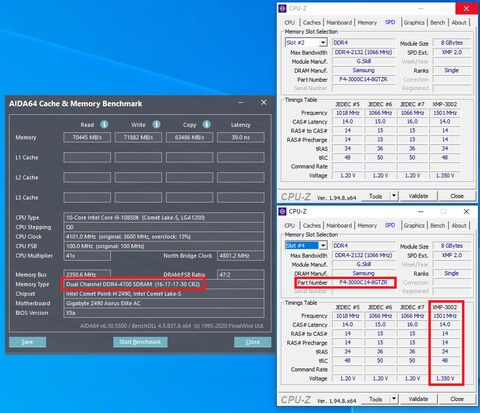Click Save button in AIDA64 benchmark
The height and width of the screenshot is (413, 480).
(27, 342)
